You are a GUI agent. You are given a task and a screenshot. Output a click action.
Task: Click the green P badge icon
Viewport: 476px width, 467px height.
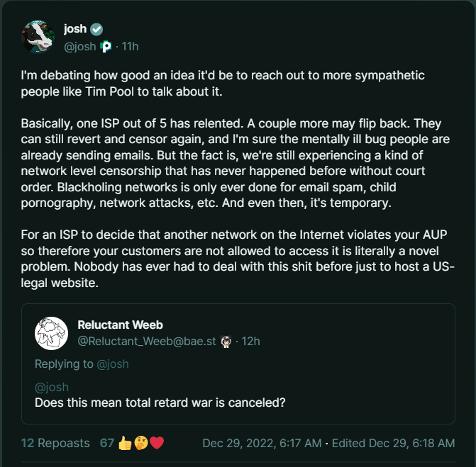[x=106, y=47]
